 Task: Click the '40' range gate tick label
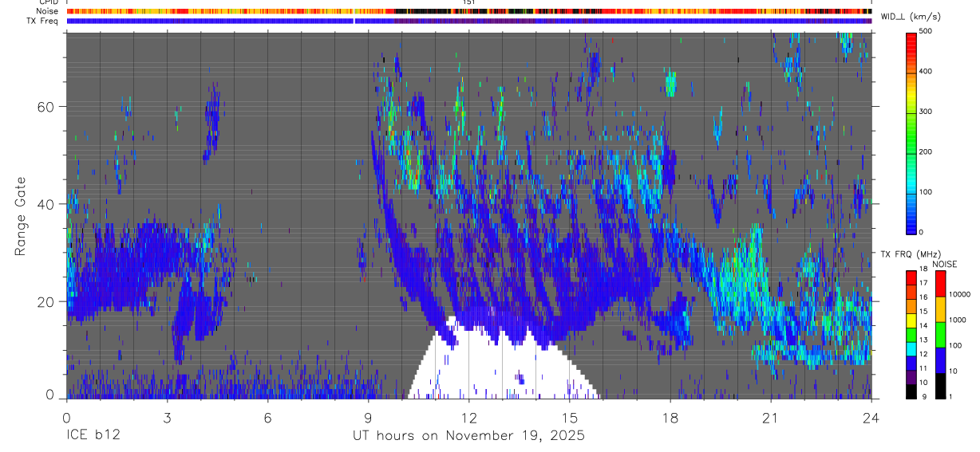[x=46, y=204]
